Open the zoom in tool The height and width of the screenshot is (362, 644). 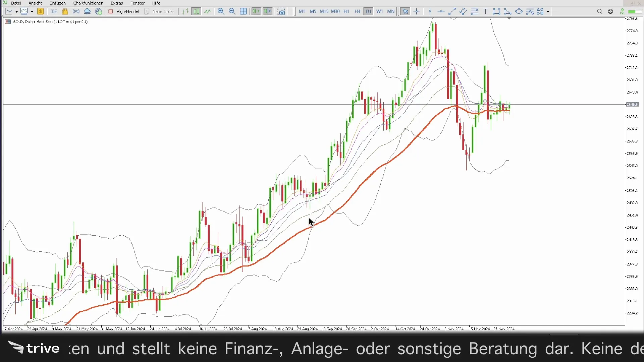[x=221, y=11]
